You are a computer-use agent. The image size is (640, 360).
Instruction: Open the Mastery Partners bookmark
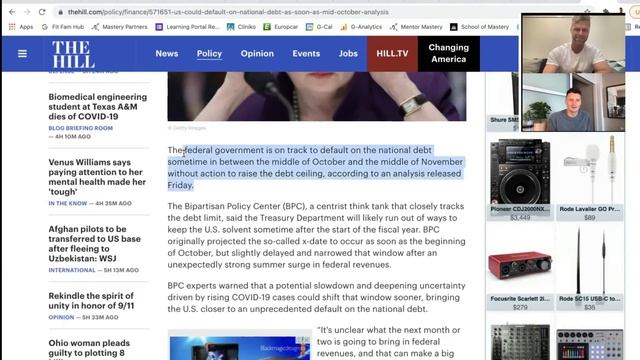(120, 27)
